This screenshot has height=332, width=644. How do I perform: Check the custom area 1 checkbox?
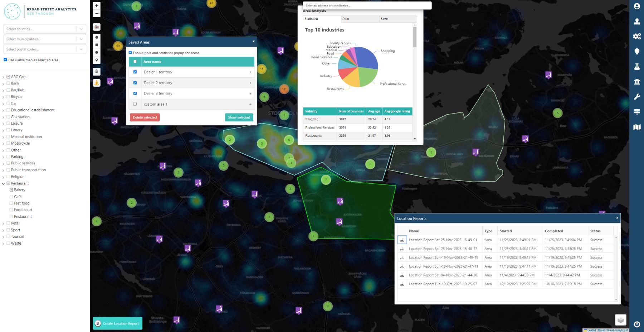135,104
